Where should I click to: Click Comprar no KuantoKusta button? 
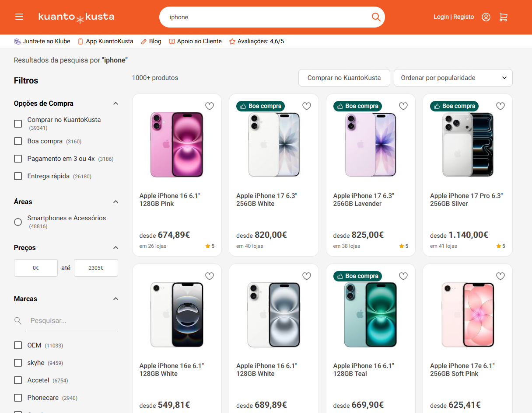(x=344, y=78)
